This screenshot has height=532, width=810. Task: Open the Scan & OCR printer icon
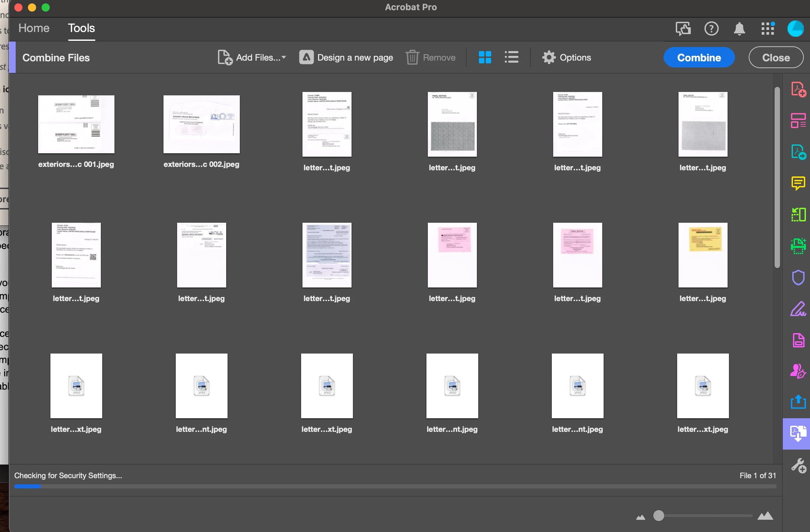coord(798,246)
